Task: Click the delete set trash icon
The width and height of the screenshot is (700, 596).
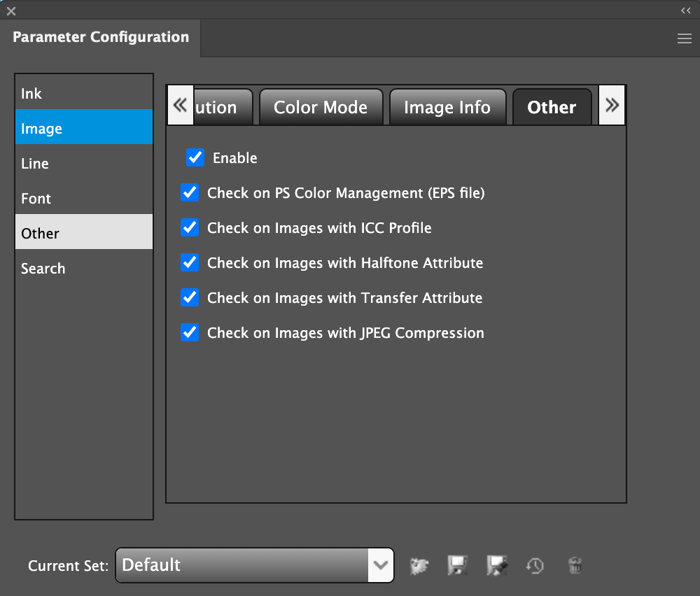Action: click(x=575, y=565)
